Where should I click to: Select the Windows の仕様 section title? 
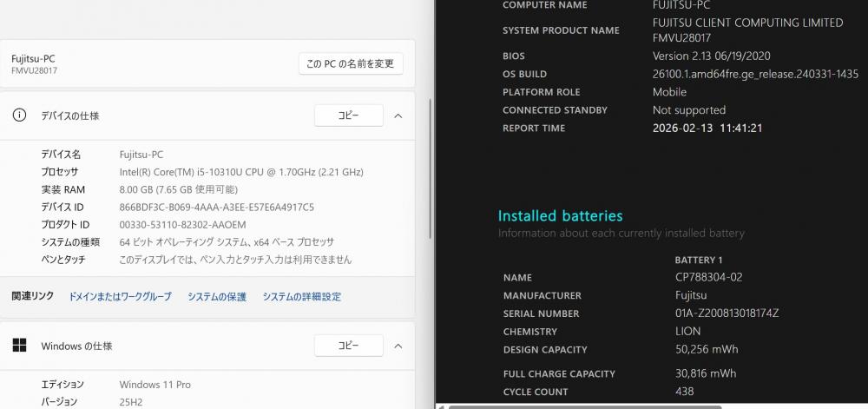[x=76, y=346]
